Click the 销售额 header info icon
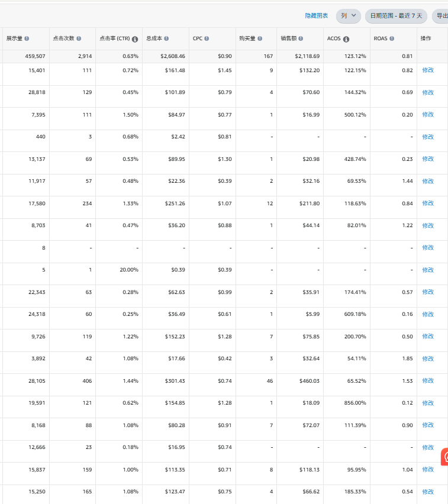The height and width of the screenshot is (504, 448). (x=301, y=38)
